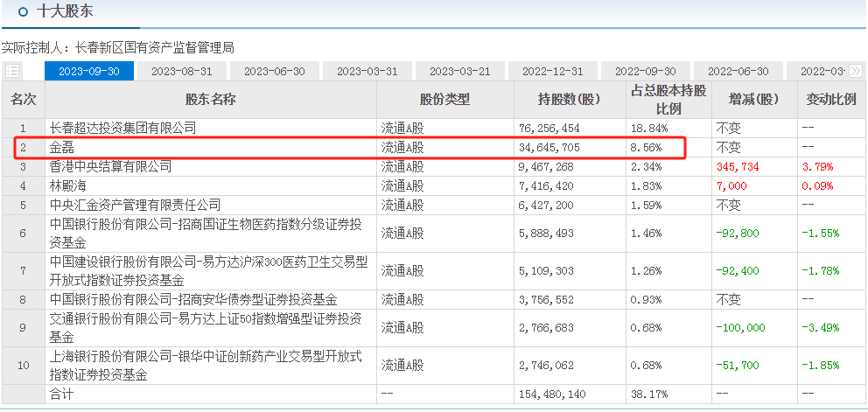This screenshot has height=412, width=868.
Task: Click share count 2,746,062
Action: tap(546, 366)
